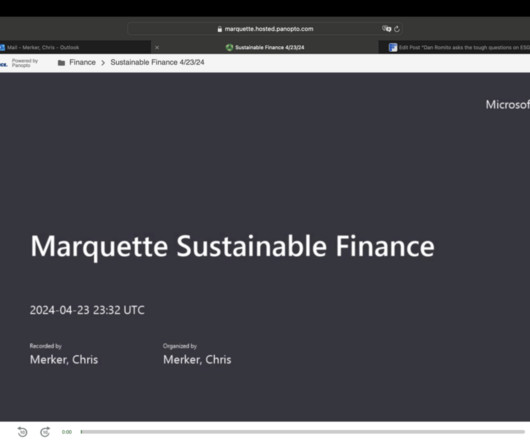The height and width of the screenshot is (442, 530).
Task: Rewind the video ten seconds
Action: point(23,432)
